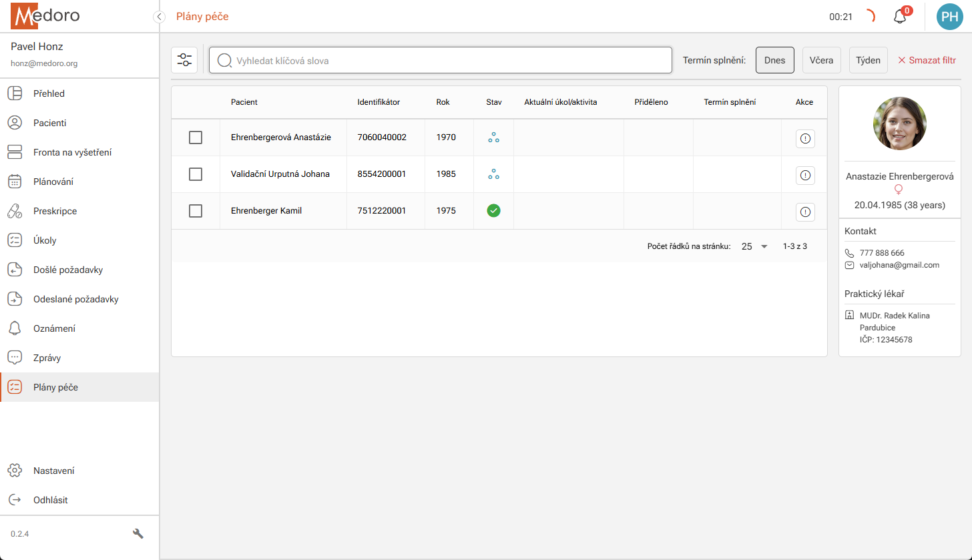The height and width of the screenshot is (560, 972).
Task: Open info action for Ehrenberger Kamil
Action: (x=805, y=212)
